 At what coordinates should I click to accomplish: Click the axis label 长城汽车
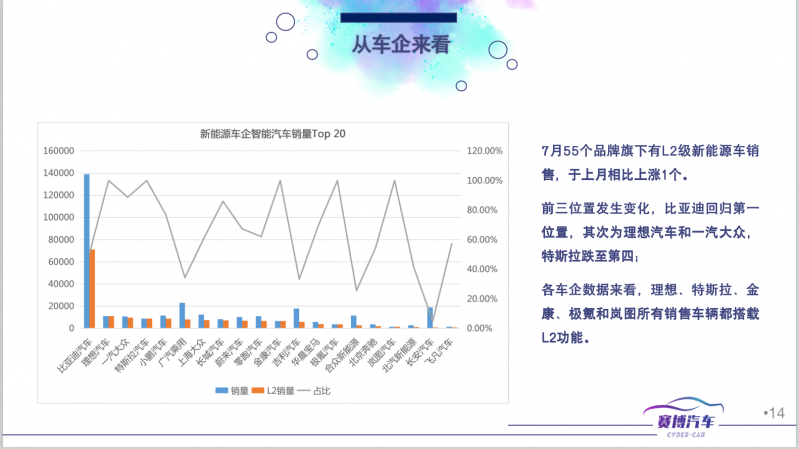(211, 352)
